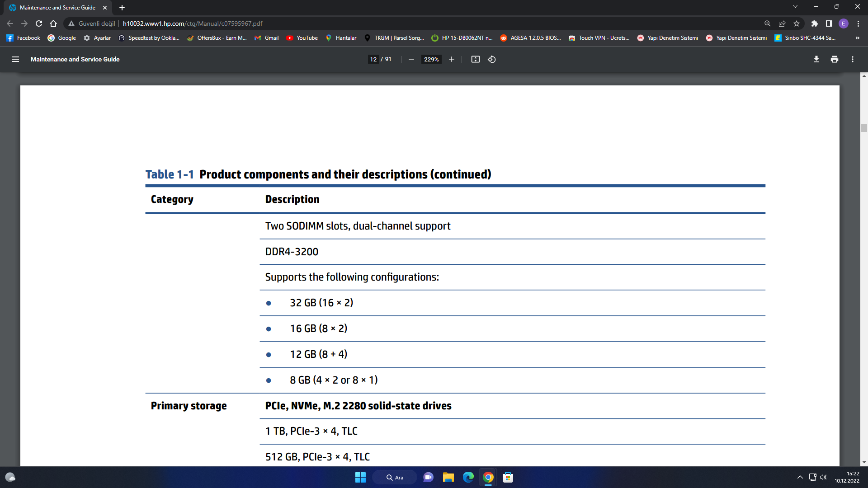The image size is (868, 488).
Task: Open the browser home page
Action: click(53, 23)
